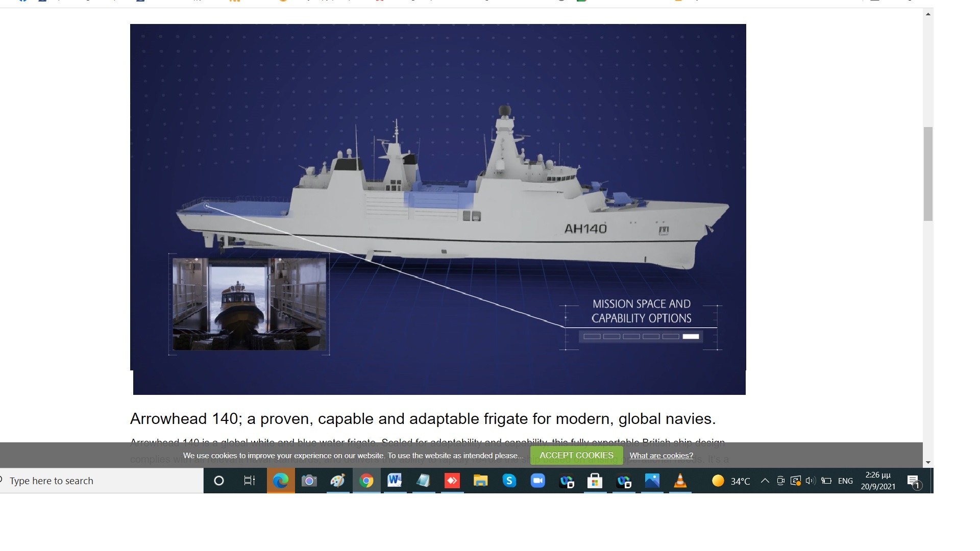Click the ACCEPT COOKIES button

pyautogui.click(x=576, y=455)
